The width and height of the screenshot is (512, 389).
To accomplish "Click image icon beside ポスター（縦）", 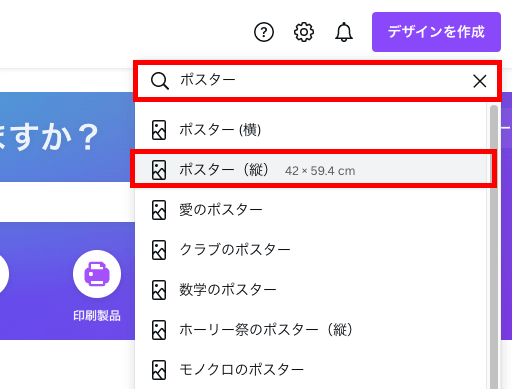I will click(159, 170).
